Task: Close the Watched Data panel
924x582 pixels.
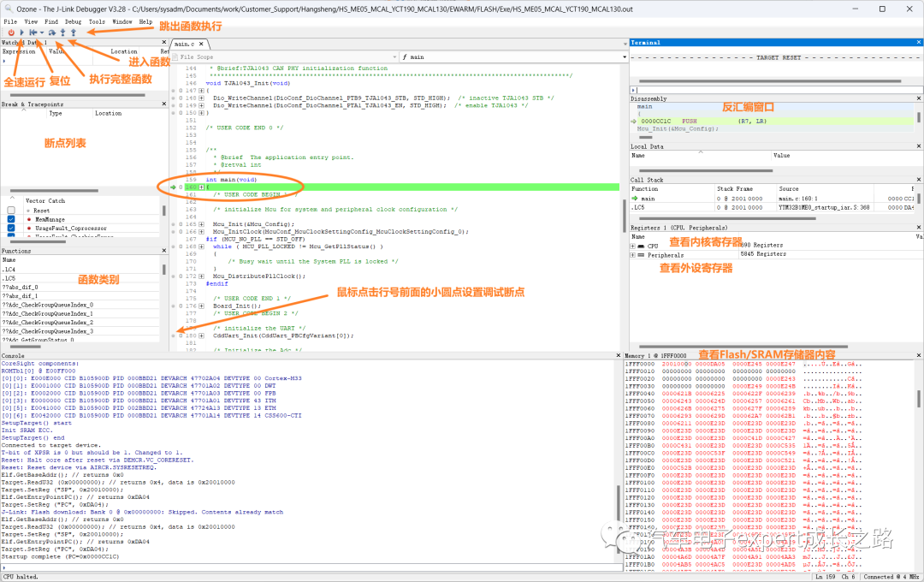Action: (164, 43)
